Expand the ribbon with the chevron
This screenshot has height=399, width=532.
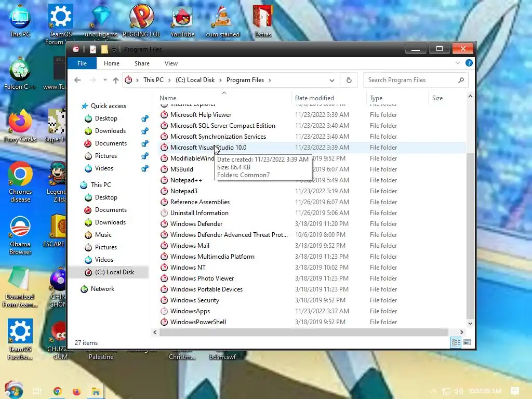click(x=457, y=63)
